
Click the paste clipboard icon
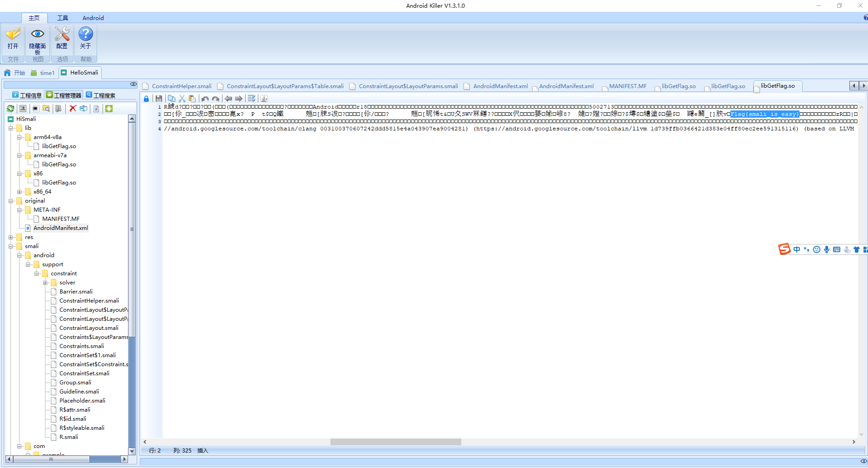(192, 99)
